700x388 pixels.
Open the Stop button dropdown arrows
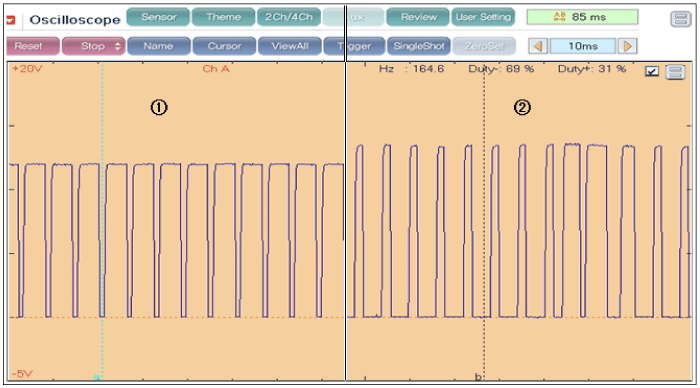point(117,46)
